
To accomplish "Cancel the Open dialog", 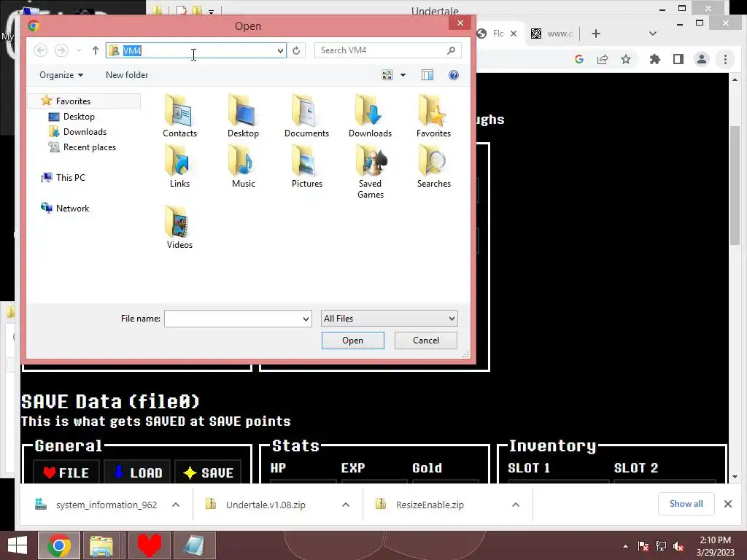I will (426, 341).
